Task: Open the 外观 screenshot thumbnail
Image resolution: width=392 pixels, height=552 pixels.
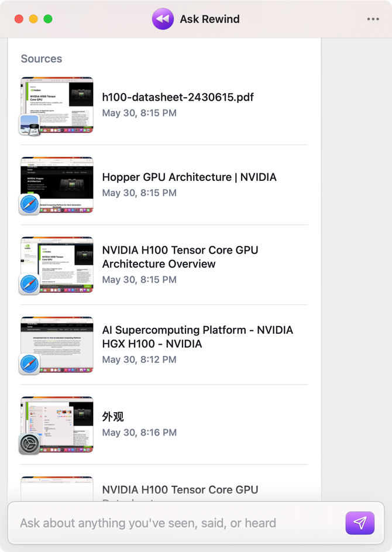Action: (x=57, y=424)
